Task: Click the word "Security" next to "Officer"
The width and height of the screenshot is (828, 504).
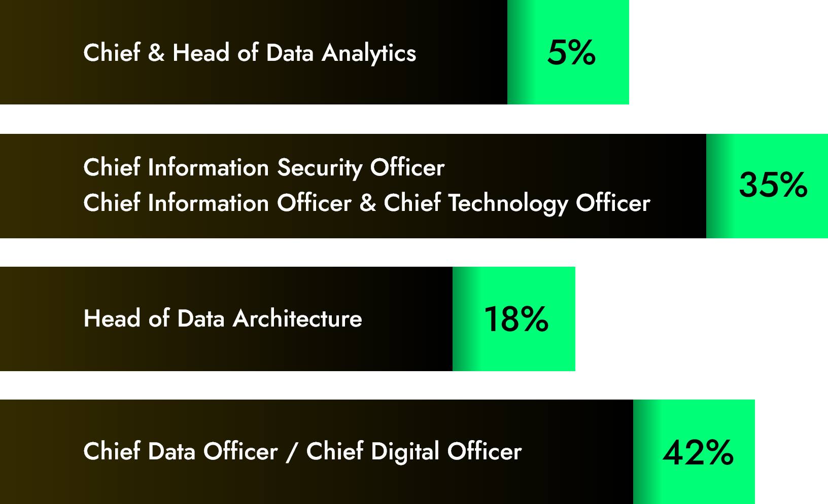Action: click(x=320, y=167)
